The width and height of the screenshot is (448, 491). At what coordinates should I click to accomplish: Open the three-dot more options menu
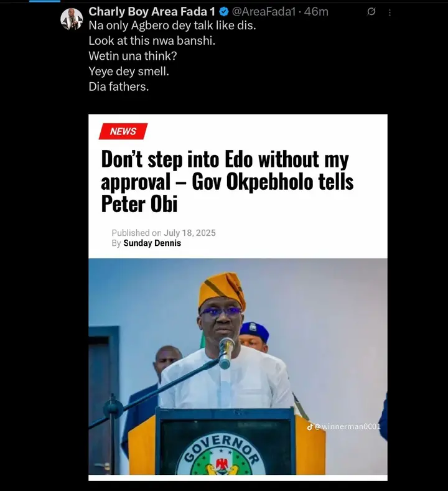[x=390, y=12]
